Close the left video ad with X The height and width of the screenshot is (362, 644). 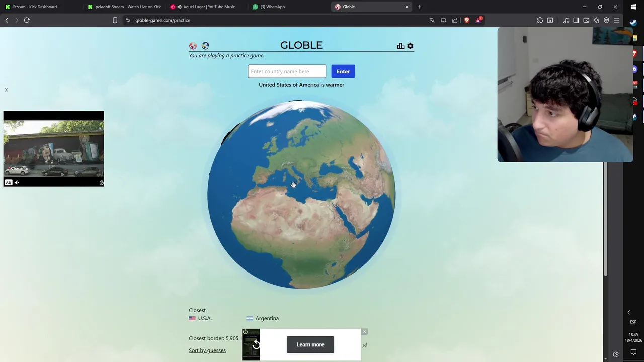[6, 90]
